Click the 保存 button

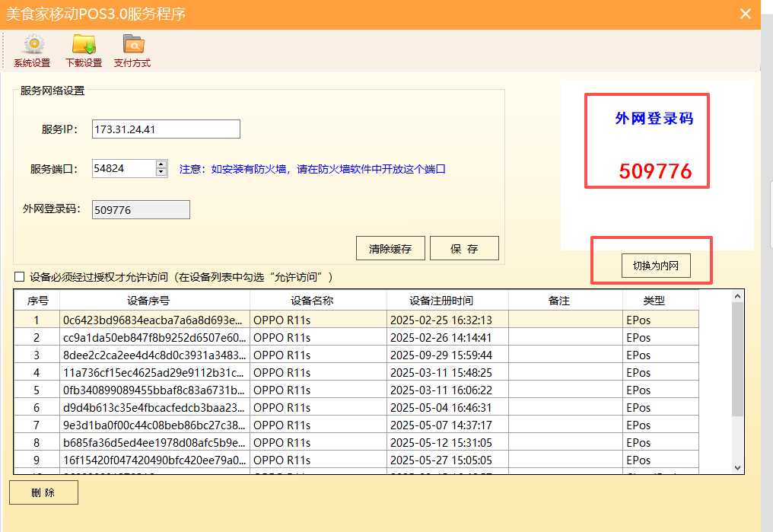pos(464,248)
